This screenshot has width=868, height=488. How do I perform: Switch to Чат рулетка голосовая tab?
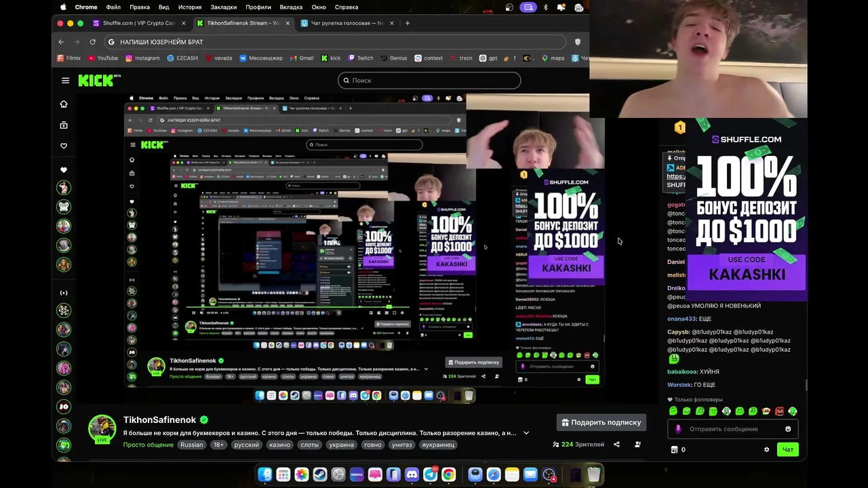click(x=347, y=23)
